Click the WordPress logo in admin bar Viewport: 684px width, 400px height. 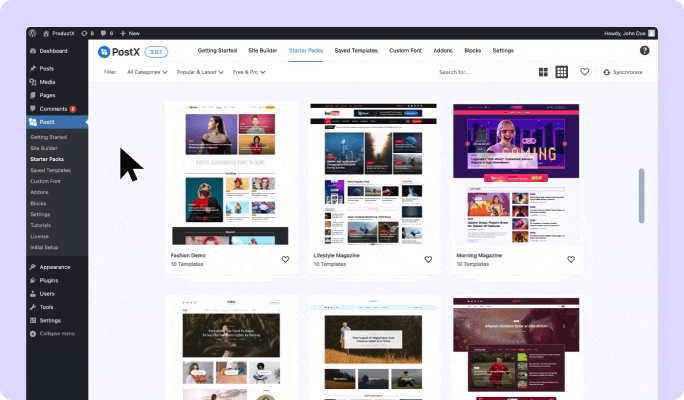coord(32,33)
